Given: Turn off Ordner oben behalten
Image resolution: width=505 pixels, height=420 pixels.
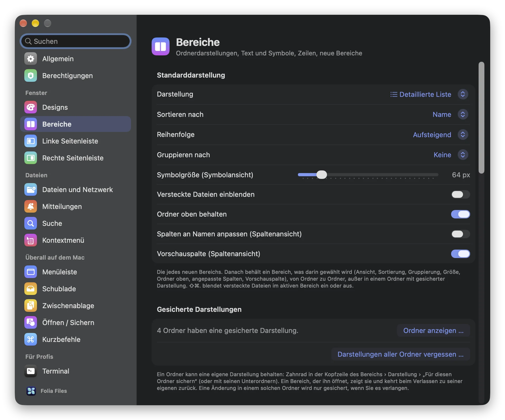Looking at the screenshot, I should (x=460, y=214).
